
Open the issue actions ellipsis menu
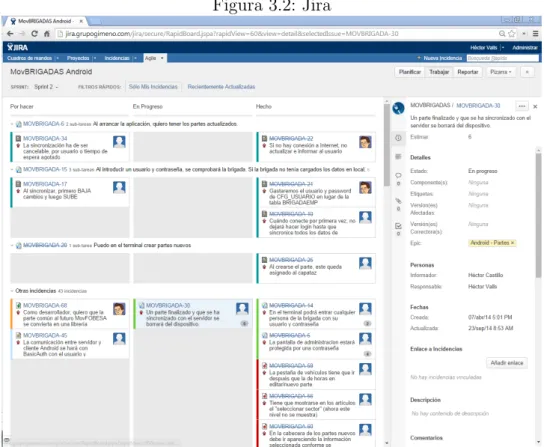point(522,106)
